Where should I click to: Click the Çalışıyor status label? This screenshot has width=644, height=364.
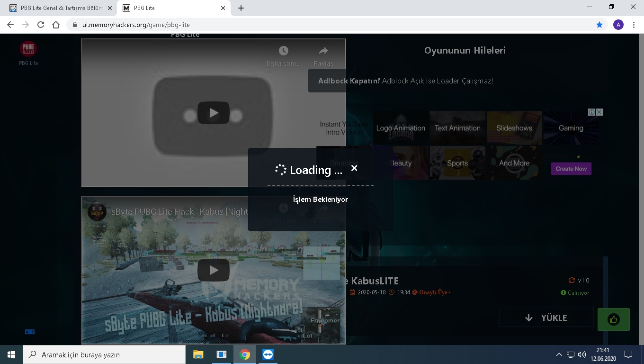[575, 293]
